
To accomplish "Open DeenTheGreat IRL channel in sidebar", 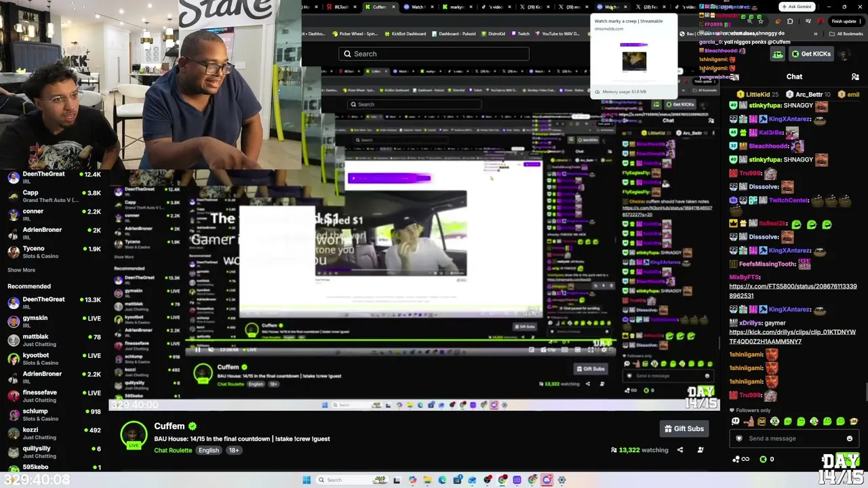I will pos(54,177).
